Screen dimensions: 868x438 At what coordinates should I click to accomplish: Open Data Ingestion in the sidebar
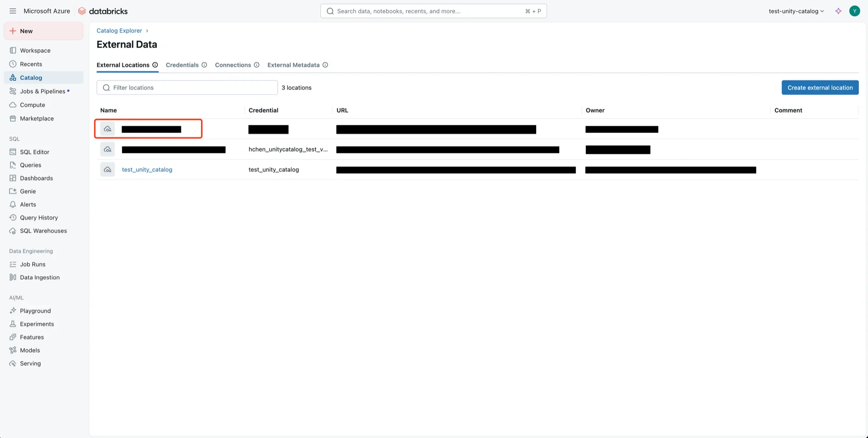[43, 277]
